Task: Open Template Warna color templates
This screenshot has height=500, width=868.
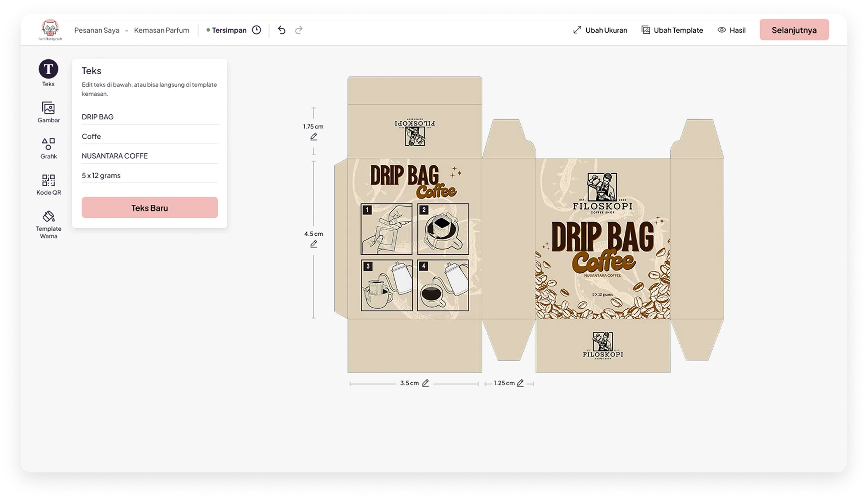Action: [x=48, y=217]
